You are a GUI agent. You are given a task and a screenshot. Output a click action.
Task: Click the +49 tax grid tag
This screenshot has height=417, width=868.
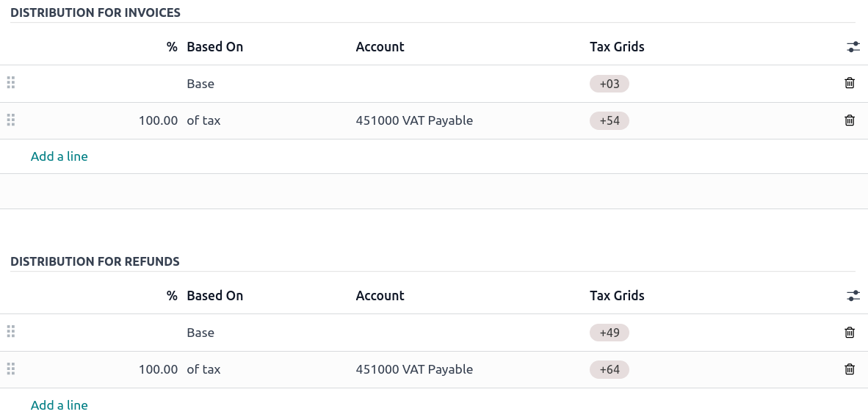(610, 333)
